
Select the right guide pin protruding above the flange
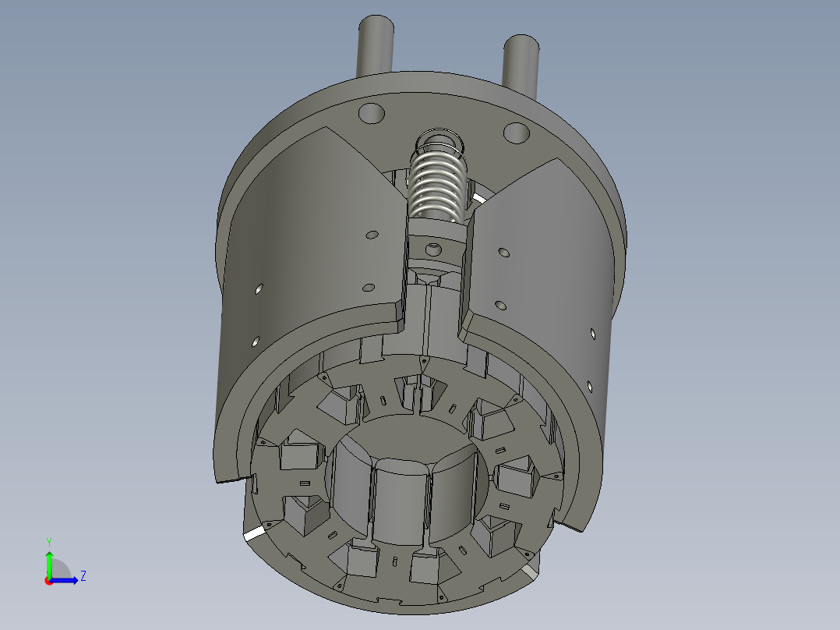(521, 66)
